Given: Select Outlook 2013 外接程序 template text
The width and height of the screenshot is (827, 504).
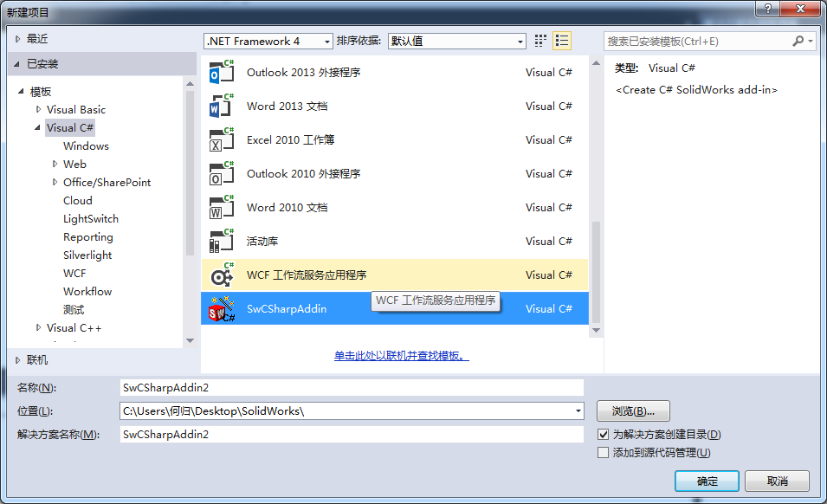Looking at the screenshot, I should [x=303, y=72].
